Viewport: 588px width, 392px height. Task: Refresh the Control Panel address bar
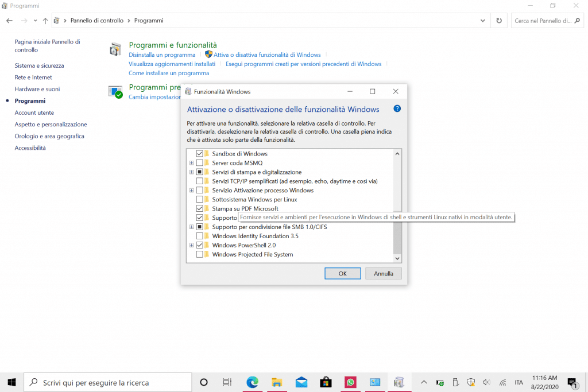pos(499,21)
